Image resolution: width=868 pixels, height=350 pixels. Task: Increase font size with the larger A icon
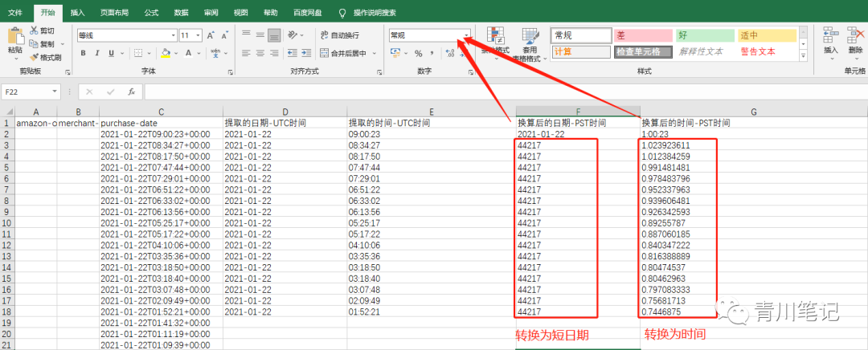211,35
